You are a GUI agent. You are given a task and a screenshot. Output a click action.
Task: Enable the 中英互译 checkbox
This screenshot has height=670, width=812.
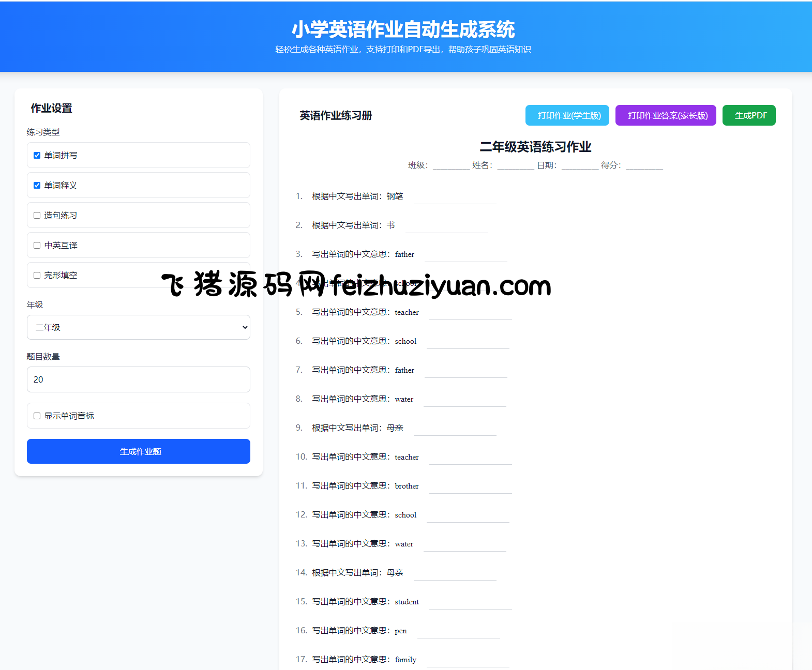pyautogui.click(x=37, y=245)
